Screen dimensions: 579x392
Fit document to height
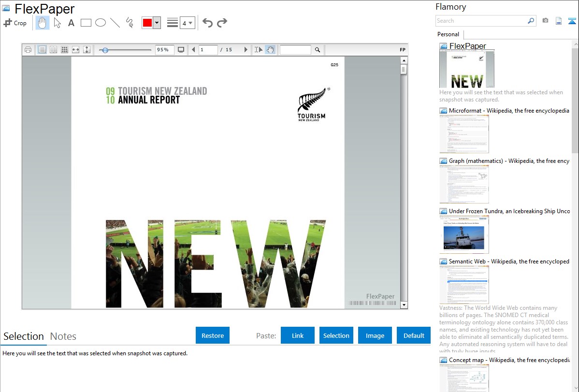(87, 49)
